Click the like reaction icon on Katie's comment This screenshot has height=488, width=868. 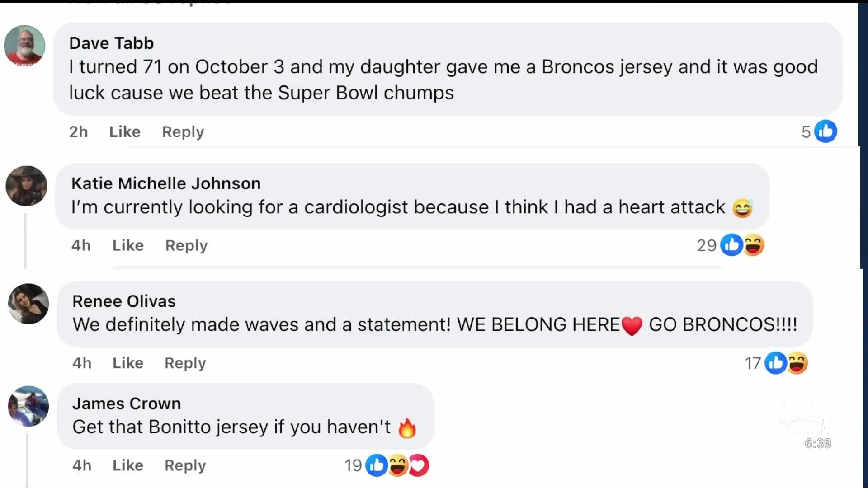731,245
